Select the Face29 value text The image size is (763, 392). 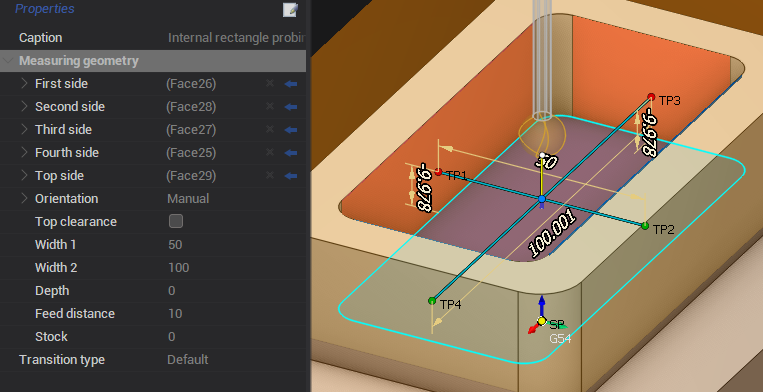pos(191,175)
